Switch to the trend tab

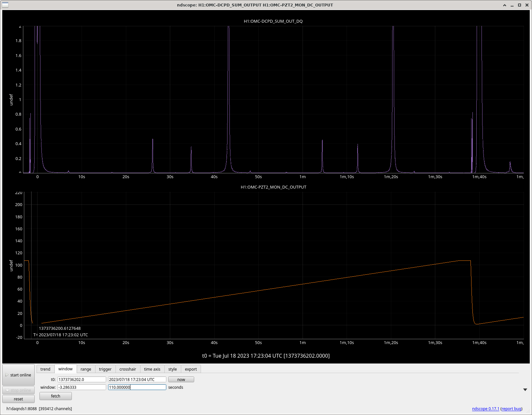(45, 369)
